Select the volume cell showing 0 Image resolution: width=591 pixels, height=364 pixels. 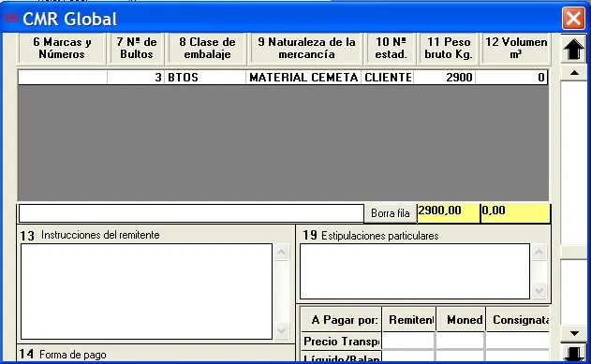(x=511, y=78)
